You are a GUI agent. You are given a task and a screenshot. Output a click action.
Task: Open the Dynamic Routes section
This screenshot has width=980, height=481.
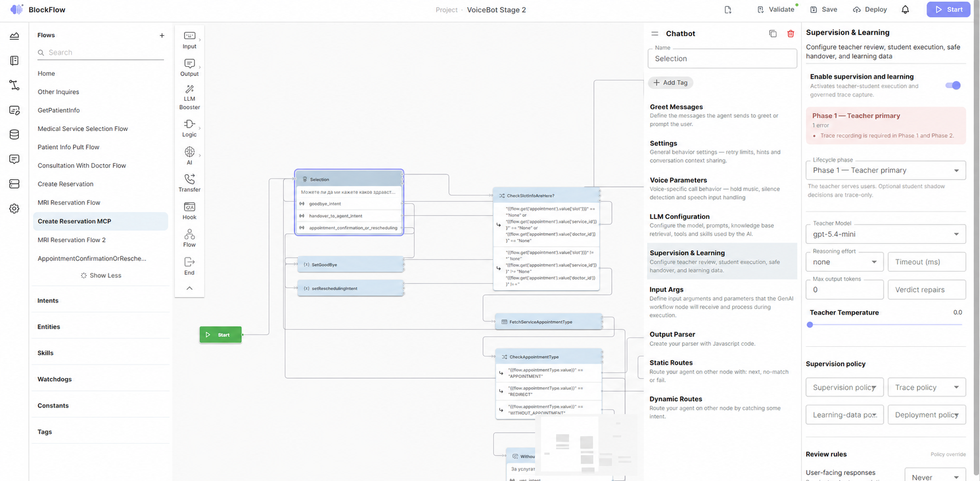pyautogui.click(x=722, y=407)
